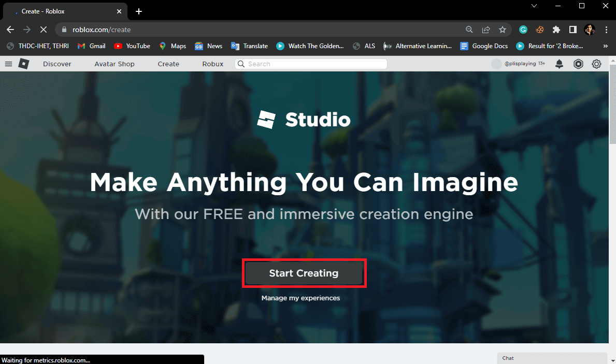Expand hidden bookmarks with the double chevron

click(605, 46)
